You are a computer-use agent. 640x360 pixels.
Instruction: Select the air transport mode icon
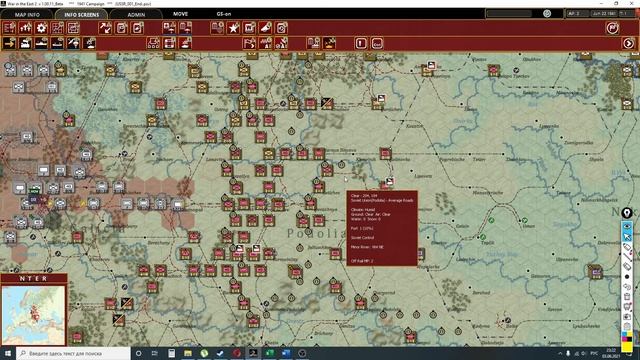pyautogui.click(x=89, y=43)
